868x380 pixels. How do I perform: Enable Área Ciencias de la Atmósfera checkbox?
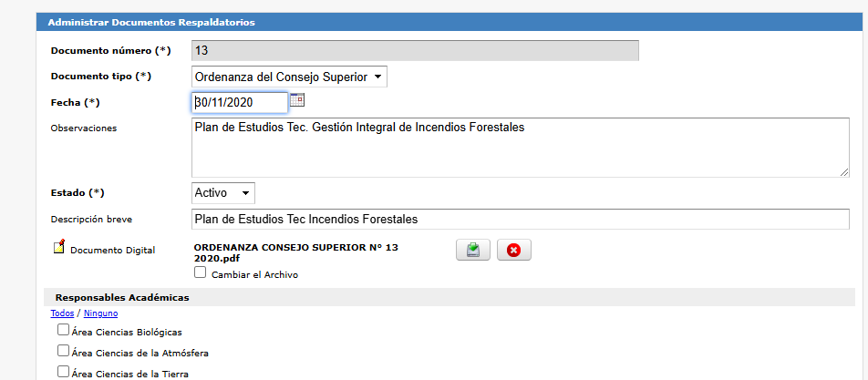pyautogui.click(x=63, y=351)
